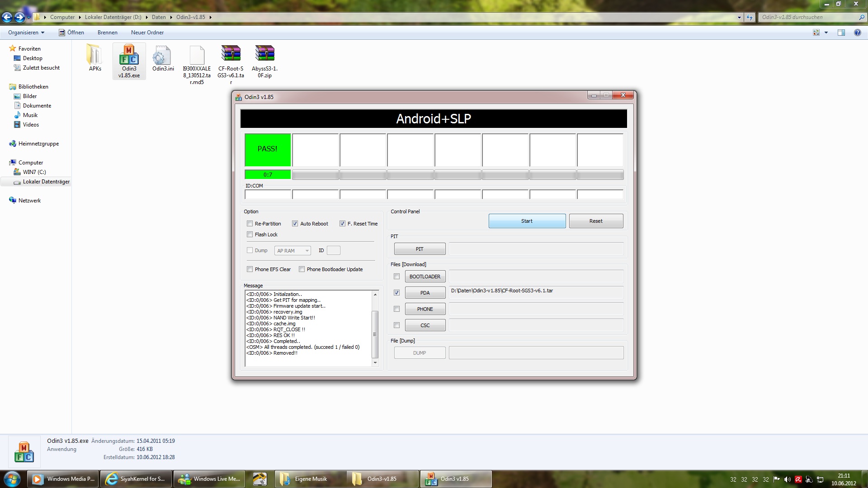Expand the Computer breadcrumb arrow

(80, 17)
